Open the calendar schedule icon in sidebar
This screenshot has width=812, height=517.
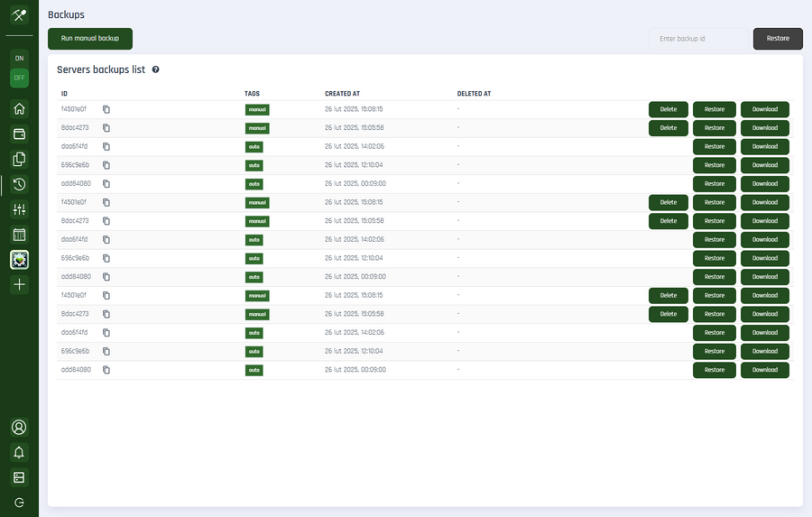click(19, 235)
